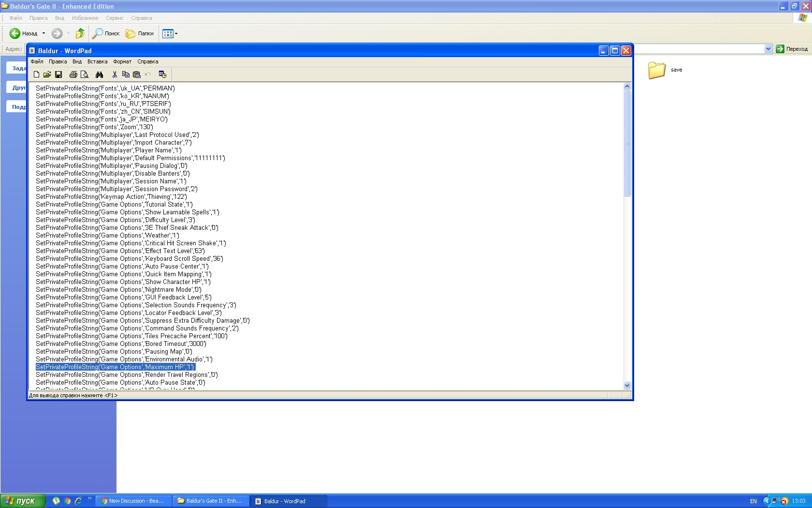Click the WordPad vertical scrollbar thumb
This screenshot has width=812, height=508.
pyautogui.click(x=627, y=143)
